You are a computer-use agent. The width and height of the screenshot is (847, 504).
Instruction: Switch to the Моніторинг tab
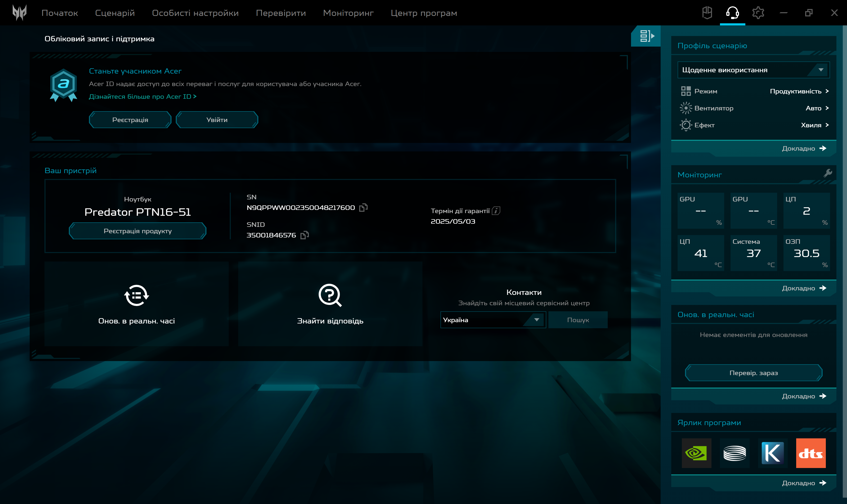pyautogui.click(x=348, y=12)
